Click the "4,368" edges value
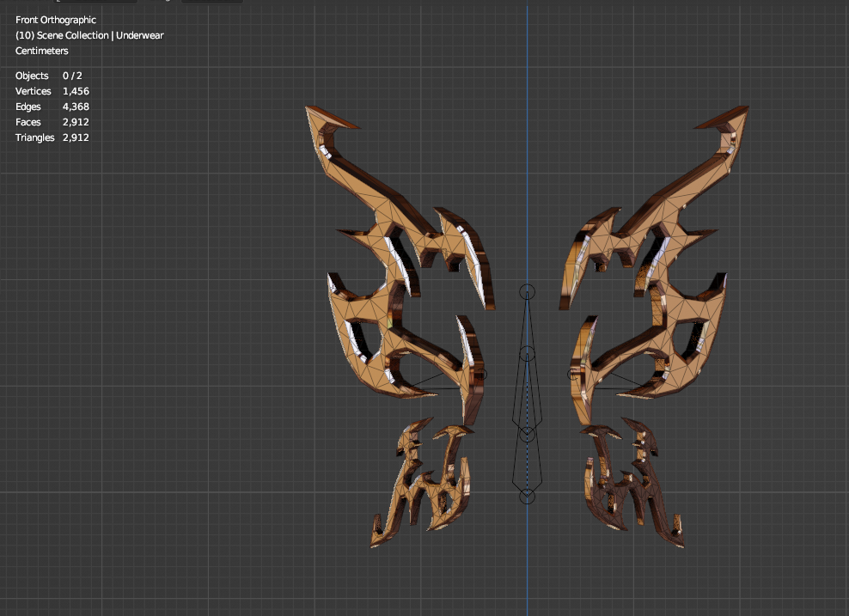 coord(76,107)
